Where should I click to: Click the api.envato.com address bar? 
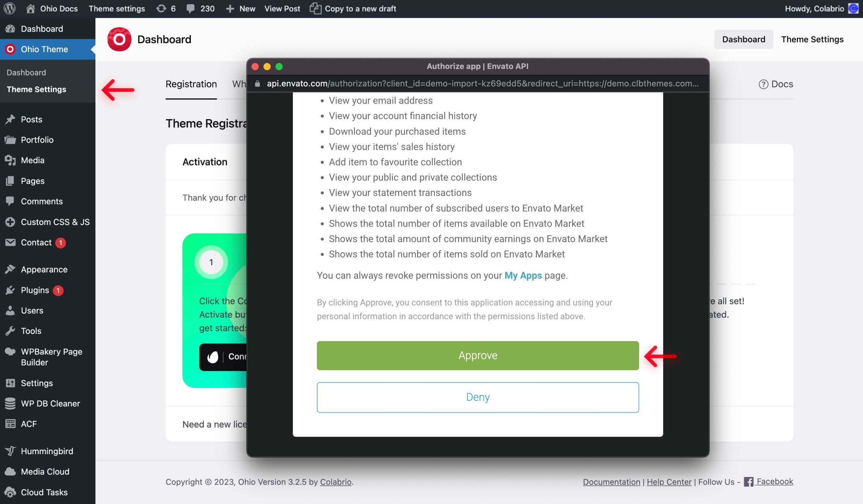point(478,84)
